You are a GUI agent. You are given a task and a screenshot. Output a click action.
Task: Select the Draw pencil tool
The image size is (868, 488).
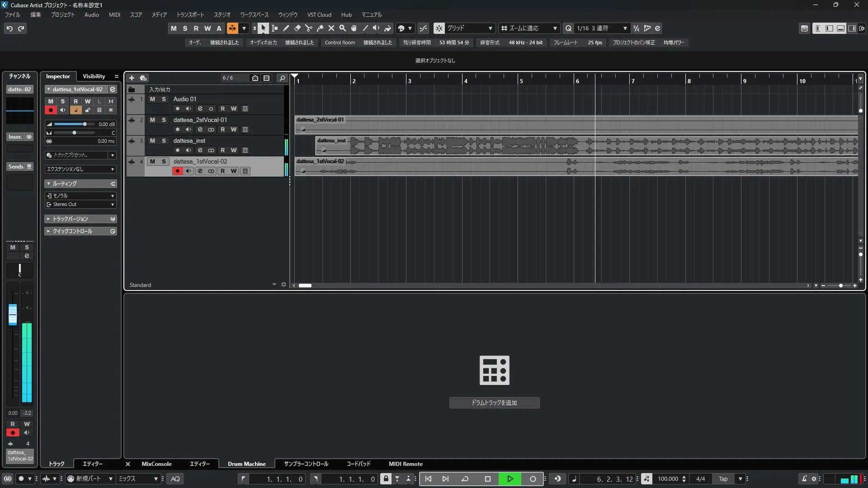coord(286,28)
